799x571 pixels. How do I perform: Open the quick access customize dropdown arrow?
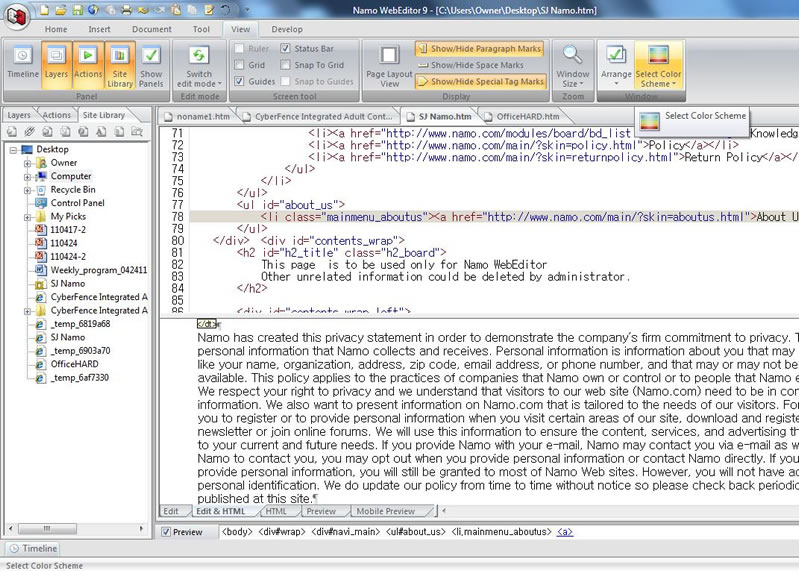point(247,10)
